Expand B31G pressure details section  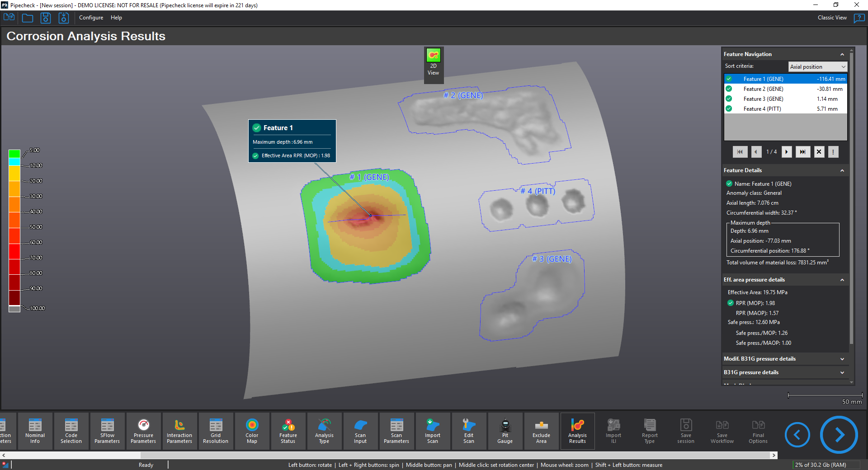[842, 372]
